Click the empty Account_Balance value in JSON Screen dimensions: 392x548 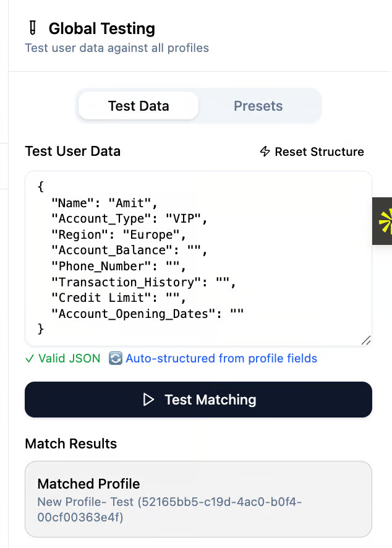click(x=195, y=250)
